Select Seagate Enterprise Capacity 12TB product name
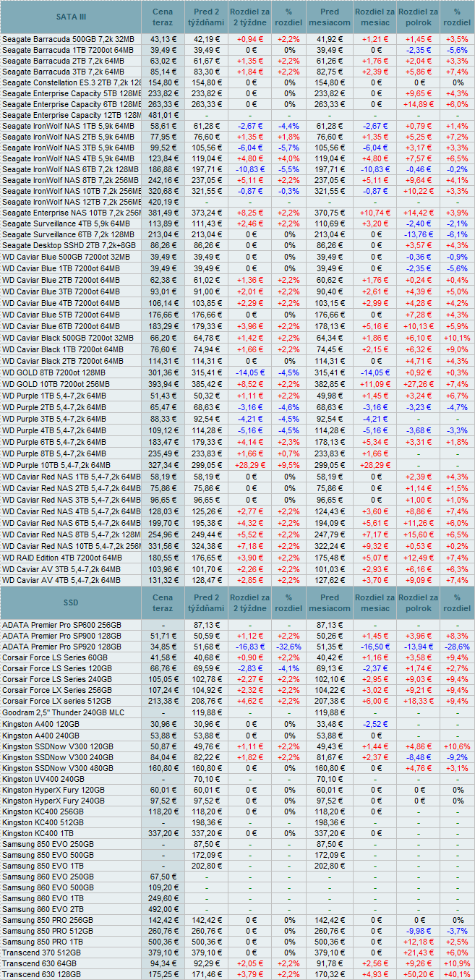The height and width of the screenshot is (980, 475). click(72, 115)
